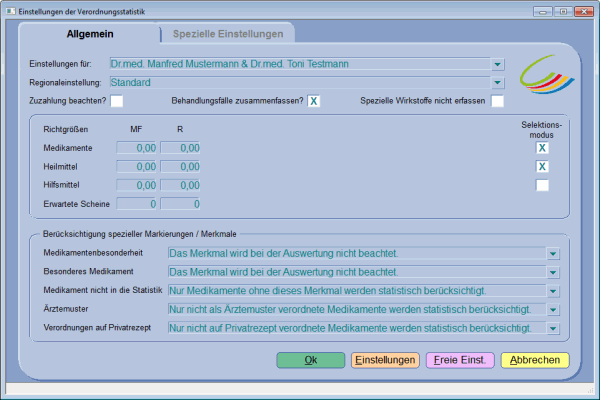Uncheck Behandlungsfälle zusammenfassen checkbox
Image resolution: width=600 pixels, height=400 pixels.
(x=313, y=100)
